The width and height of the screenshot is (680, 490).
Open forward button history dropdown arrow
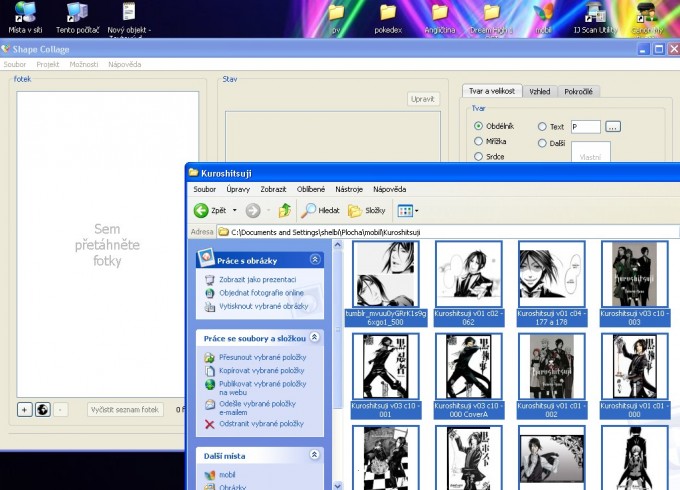[268, 211]
